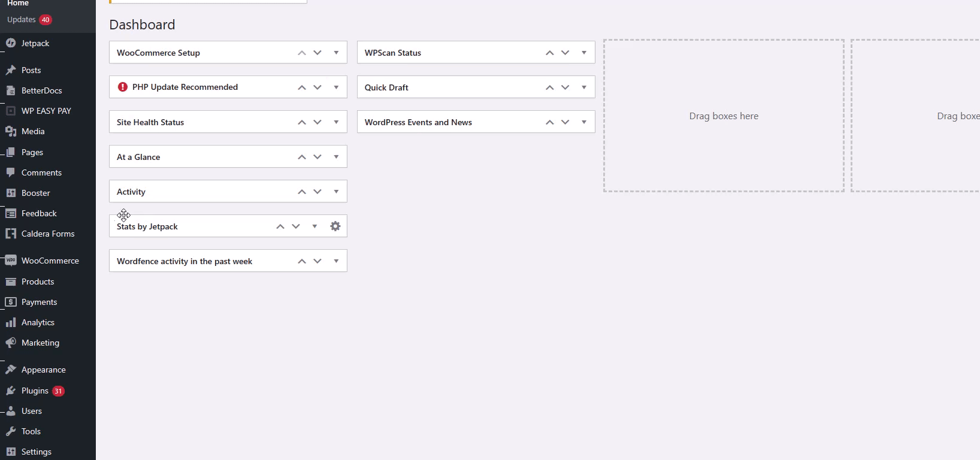Click the Jetpack icon in sidebar
This screenshot has width=980, height=460.
click(x=11, y=43)
